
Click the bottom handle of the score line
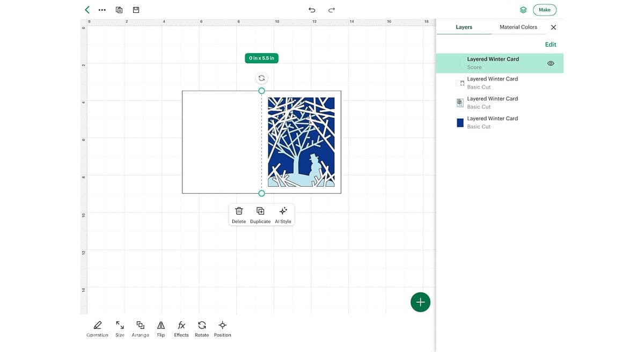click(x=261, y=193)
